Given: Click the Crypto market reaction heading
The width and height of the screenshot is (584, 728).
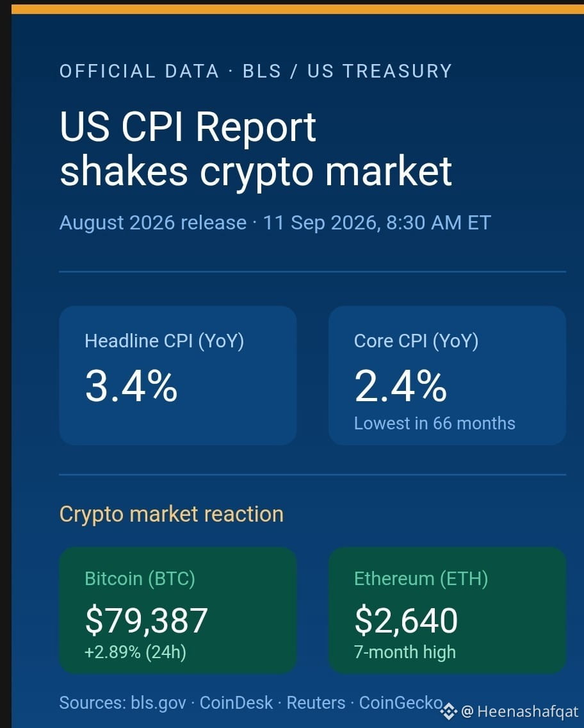Looking at the screenshot, I should click(x=171, y=514).
